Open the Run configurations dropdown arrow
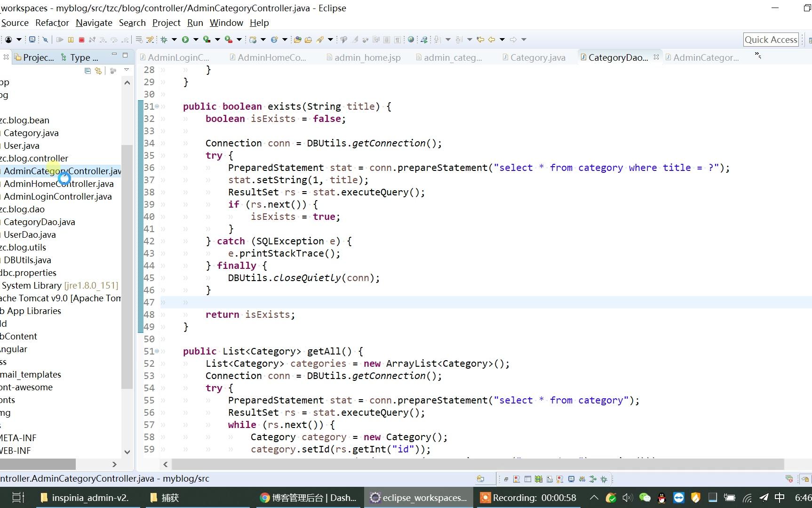Viewport: 812px width, 508px height. tap(195, 40)
